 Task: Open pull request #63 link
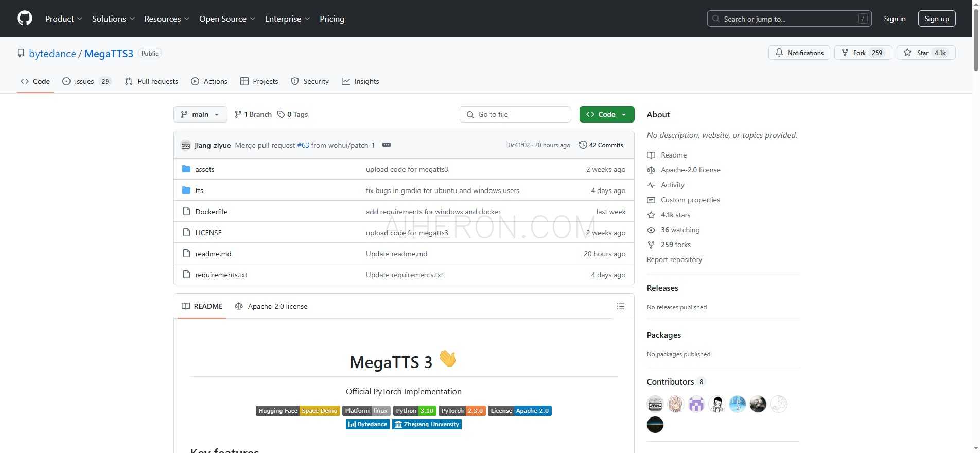click(x=303, y=145)
